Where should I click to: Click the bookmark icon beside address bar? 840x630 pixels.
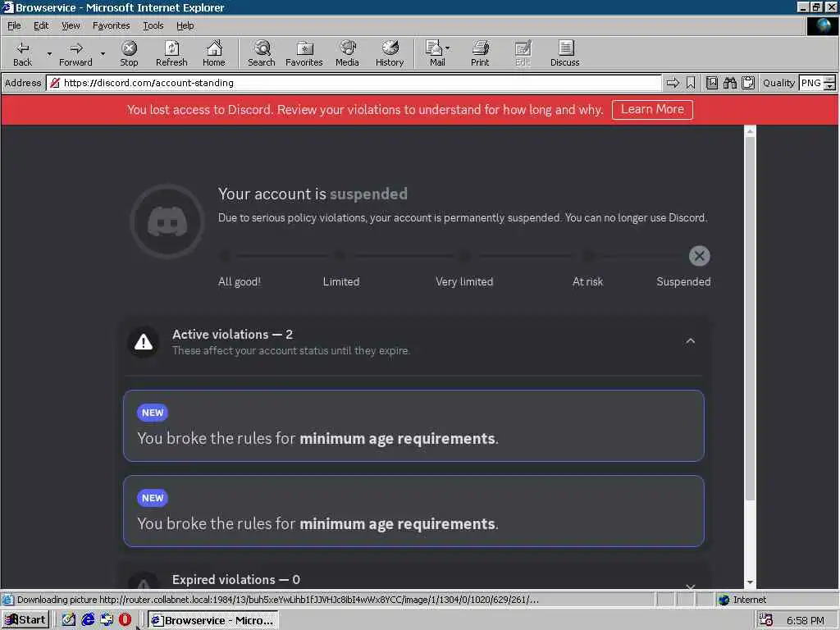click(691, 83)
